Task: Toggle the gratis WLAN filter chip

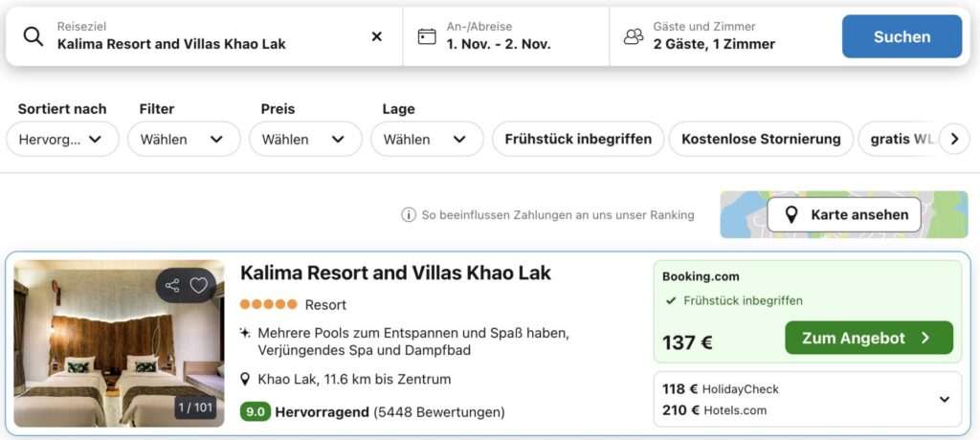Action: (x=900, y=139)
